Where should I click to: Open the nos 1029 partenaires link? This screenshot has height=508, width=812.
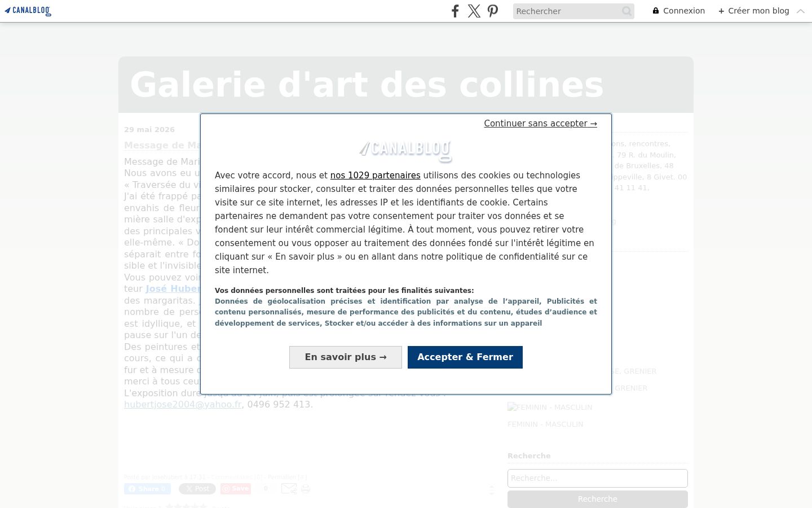coord(375,176)
